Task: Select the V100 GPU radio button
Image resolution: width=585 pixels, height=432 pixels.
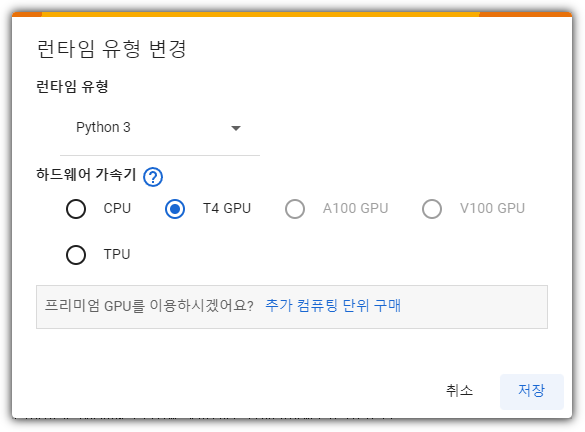Action: [432, 209]
